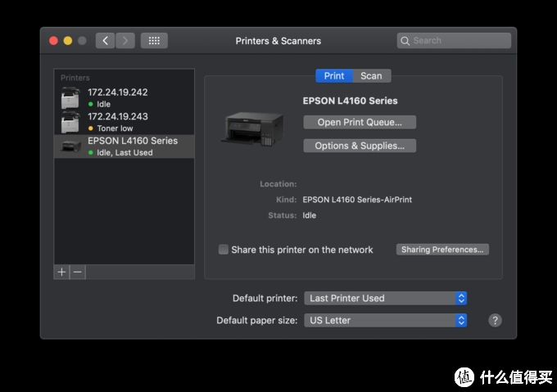Viewport: 557px width, 392px height.
Task: Remove selected printer with minus button
Action: coord(77,272)
